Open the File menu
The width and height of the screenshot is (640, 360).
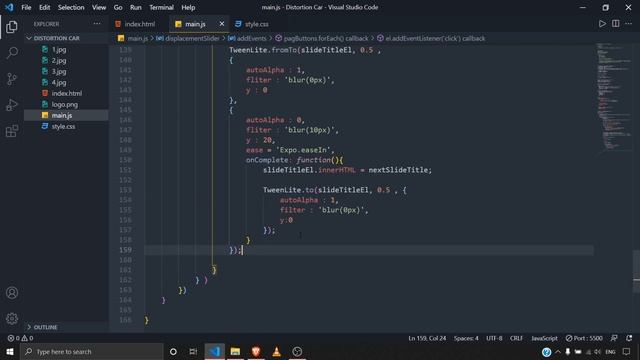26,7
